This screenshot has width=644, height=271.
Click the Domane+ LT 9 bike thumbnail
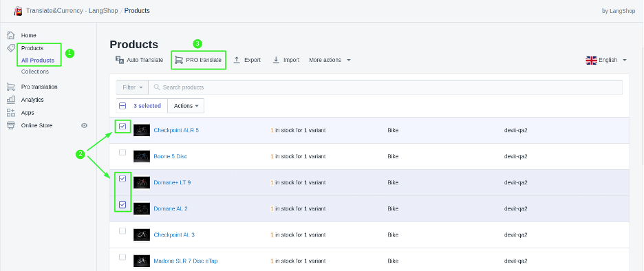click(x=142, y=182)
